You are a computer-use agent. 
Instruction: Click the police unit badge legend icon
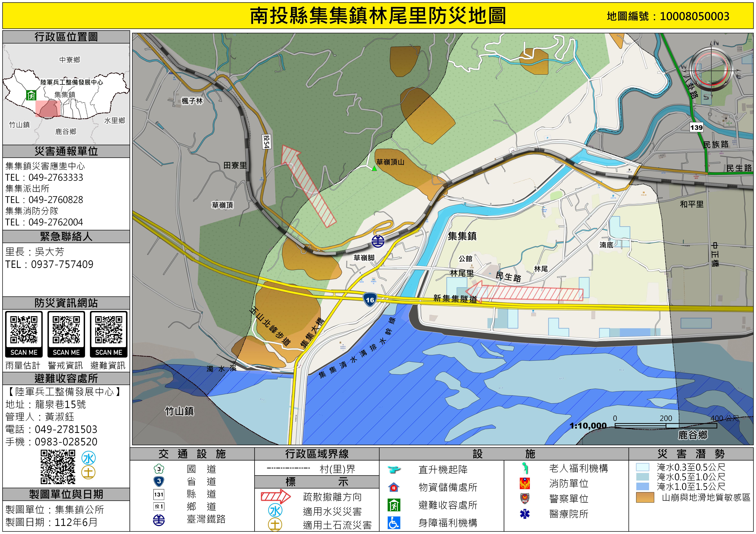click(525, 498)
